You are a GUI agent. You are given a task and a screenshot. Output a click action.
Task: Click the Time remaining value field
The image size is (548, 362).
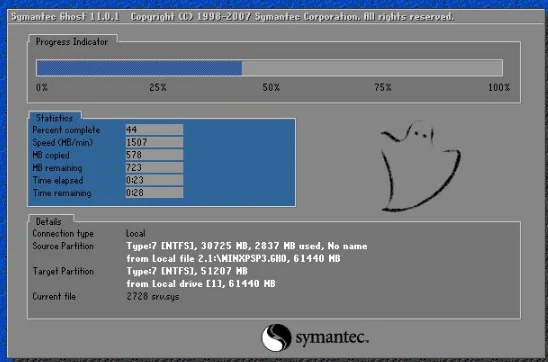click(154, 192)
